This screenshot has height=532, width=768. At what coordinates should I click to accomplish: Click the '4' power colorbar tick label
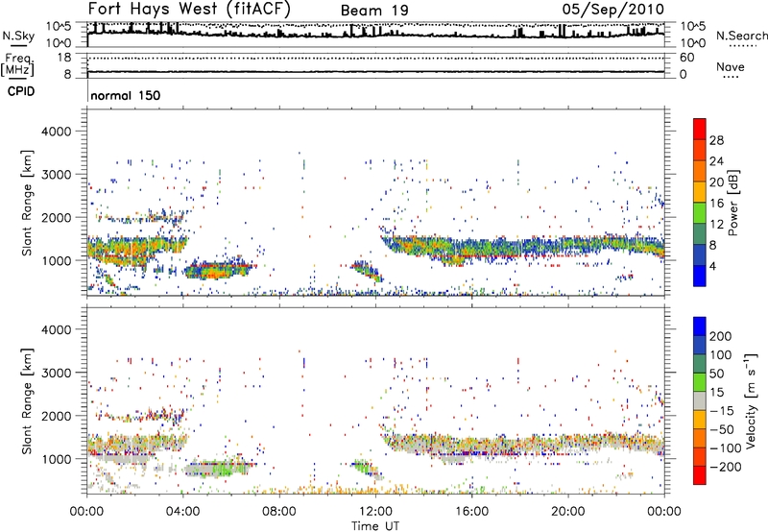[x=712, y=266]
